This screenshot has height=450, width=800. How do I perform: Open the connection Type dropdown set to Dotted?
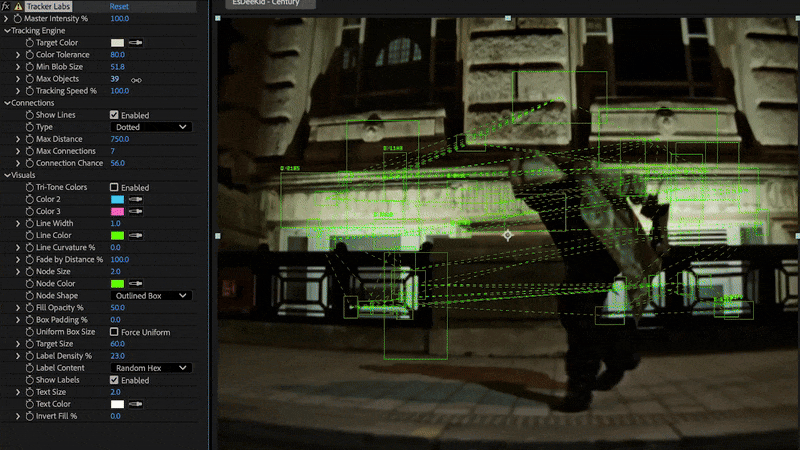pos(150,127)
